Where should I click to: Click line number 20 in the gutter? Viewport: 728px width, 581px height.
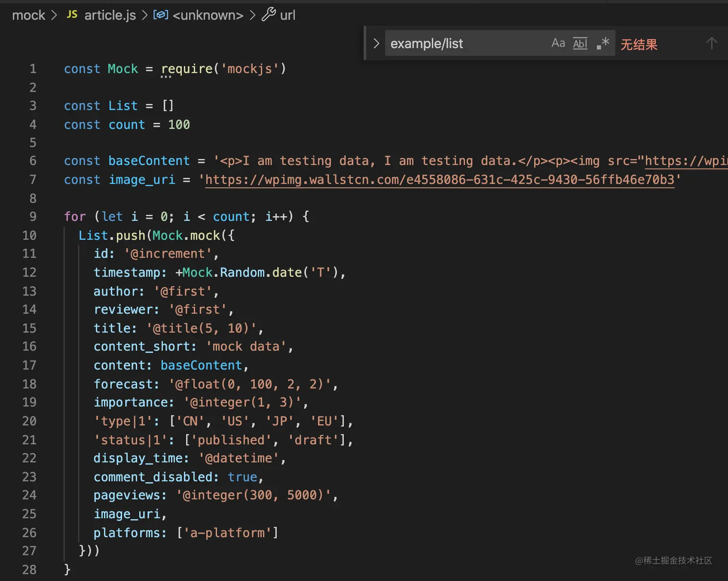(x=29, y=421)
